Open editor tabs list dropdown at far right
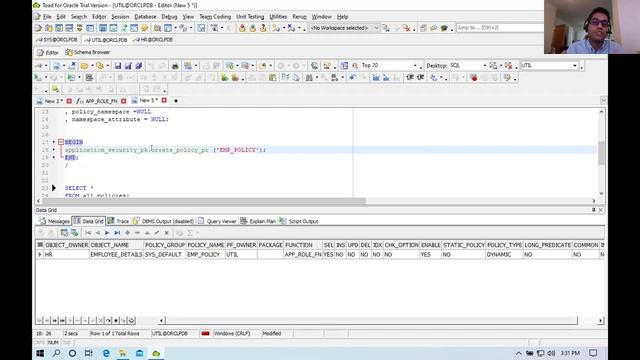This screenshot has height=360, width=640. tap(603, 100)
